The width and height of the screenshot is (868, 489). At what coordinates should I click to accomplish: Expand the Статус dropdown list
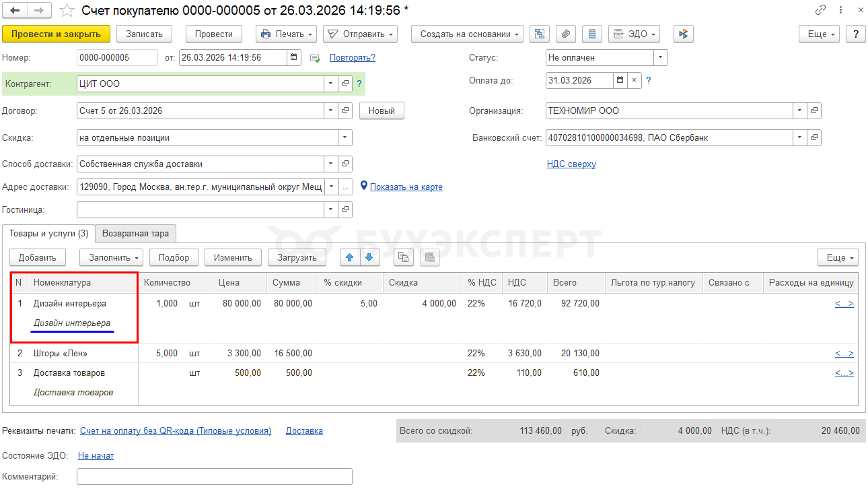[661, 58]
